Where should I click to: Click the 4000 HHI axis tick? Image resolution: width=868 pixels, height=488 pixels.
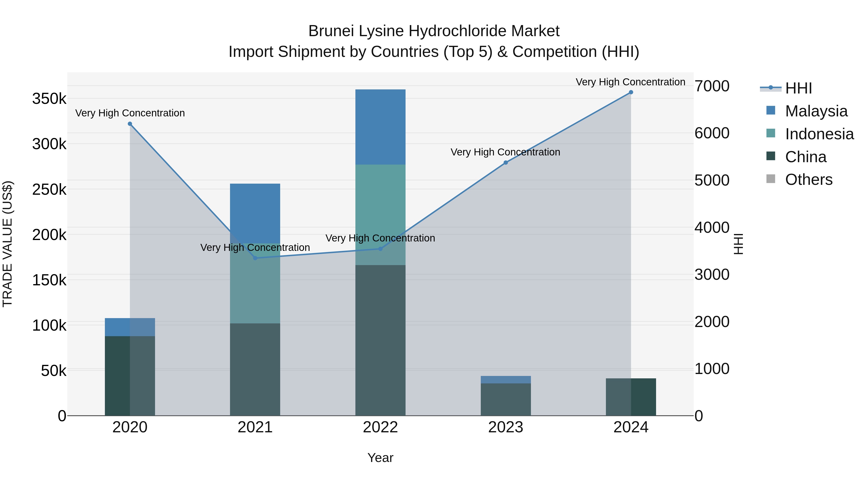pyautogui.click(x=712, y=228)
